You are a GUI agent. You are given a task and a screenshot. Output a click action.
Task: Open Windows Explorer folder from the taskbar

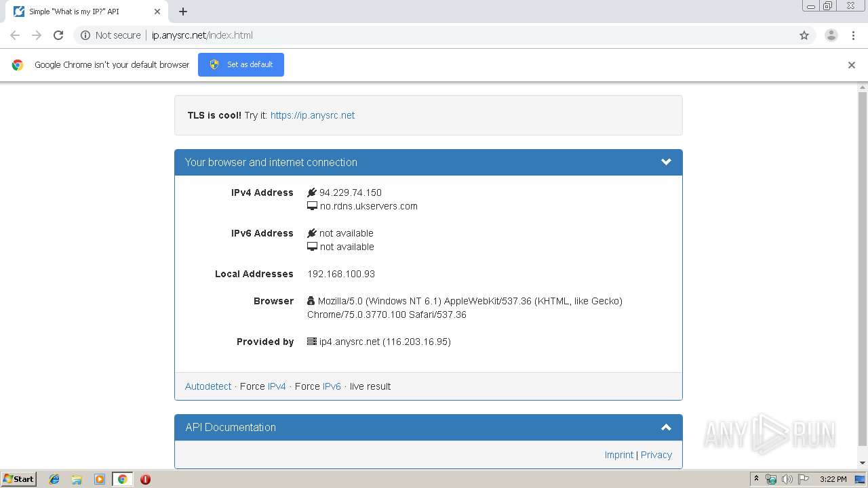(77, 479)
